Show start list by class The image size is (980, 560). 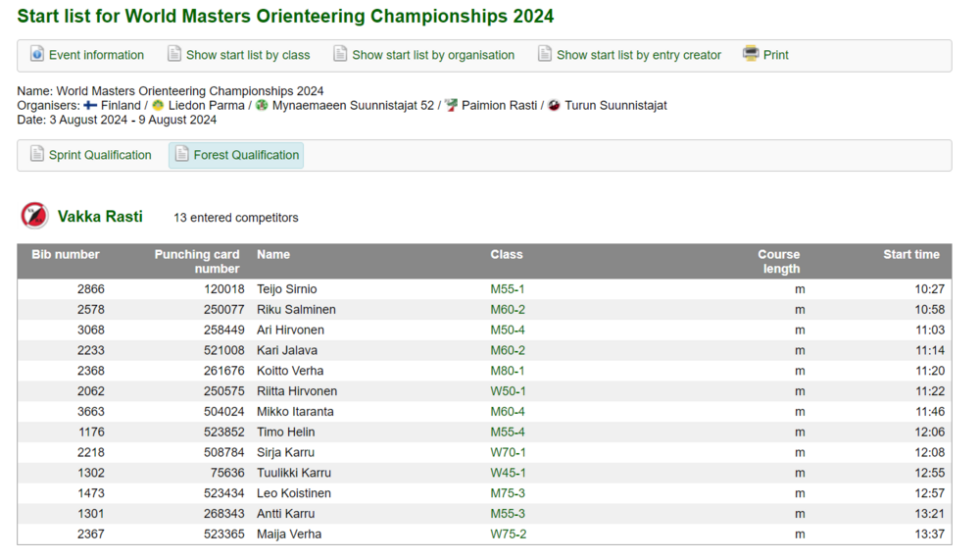(x=248, y=55)
